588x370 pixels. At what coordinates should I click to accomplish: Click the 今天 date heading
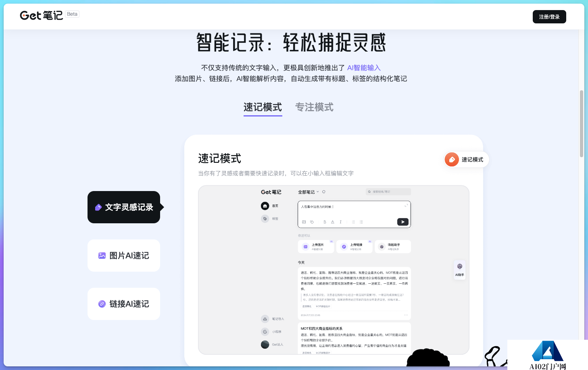coord(301,262)
